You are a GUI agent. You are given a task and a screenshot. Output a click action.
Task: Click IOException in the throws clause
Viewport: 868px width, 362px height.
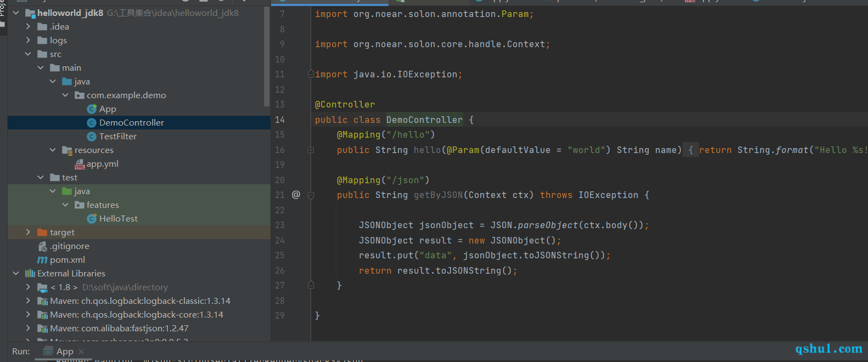click(x=608, y=195)
